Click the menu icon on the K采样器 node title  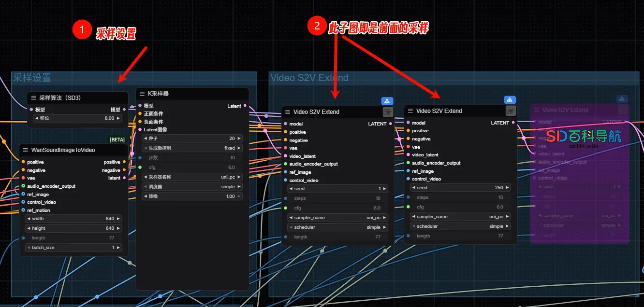point(142,94)
